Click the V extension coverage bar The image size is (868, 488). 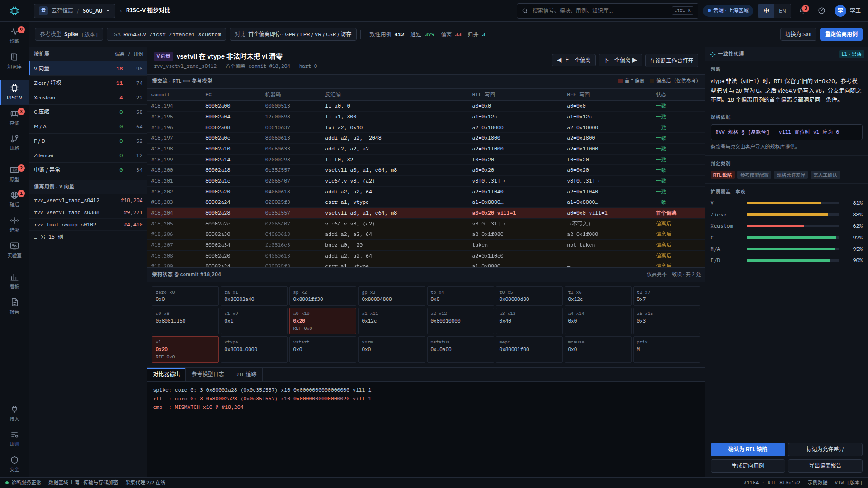(x=793, y=203)
